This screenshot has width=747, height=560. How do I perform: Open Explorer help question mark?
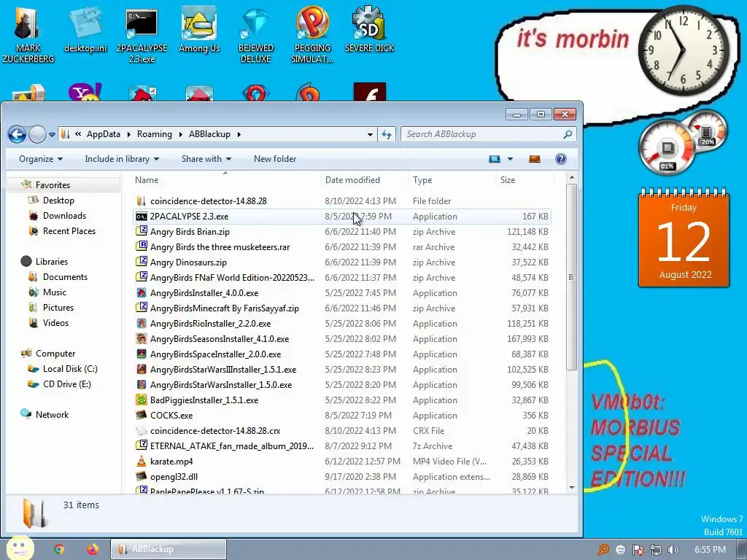pyautogui.click(x=561, y=159)
